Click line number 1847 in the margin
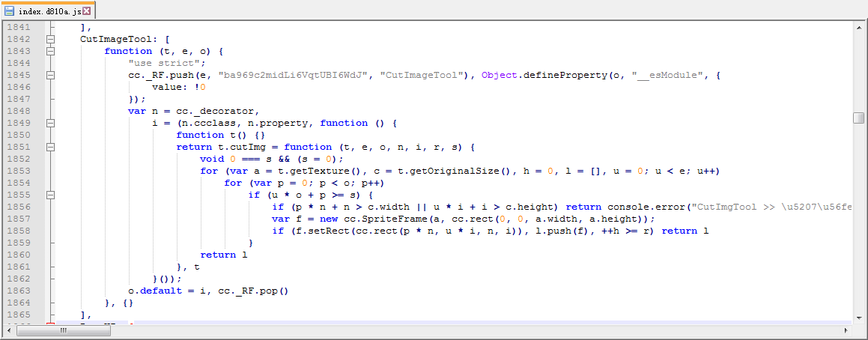The image size is (868, 340). tap(19, 99)
